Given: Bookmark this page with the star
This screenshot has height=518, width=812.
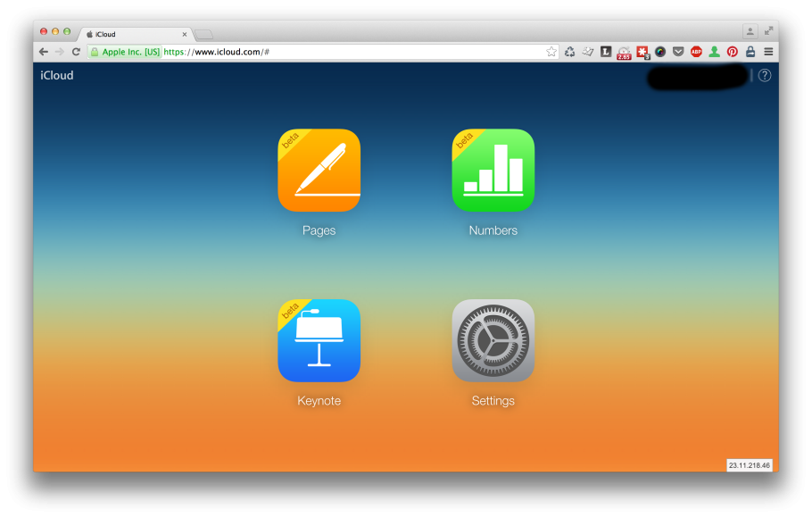Looking at the screenshot, I should (551, 52).
